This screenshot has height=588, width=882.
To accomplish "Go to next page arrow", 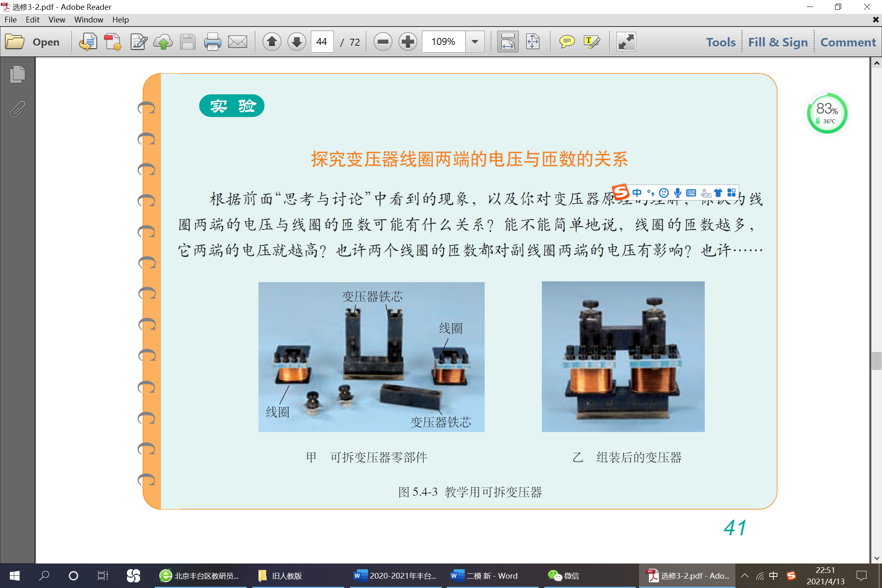I will (x=297, y=42).
